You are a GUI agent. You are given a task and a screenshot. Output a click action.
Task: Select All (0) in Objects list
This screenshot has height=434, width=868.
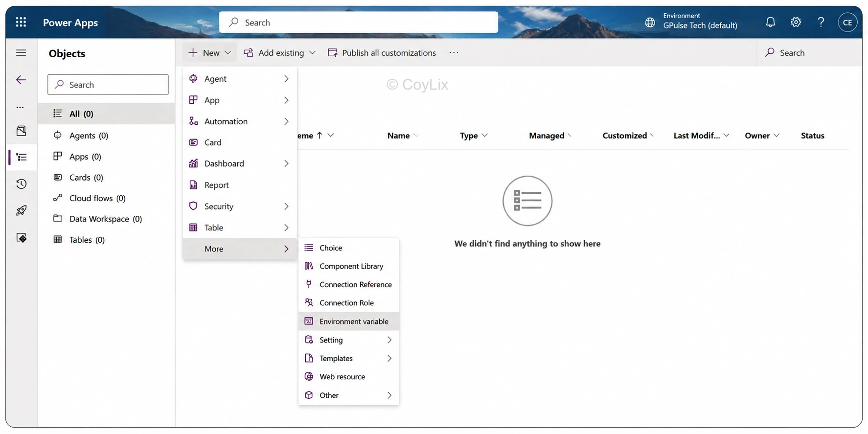point(106,114)
